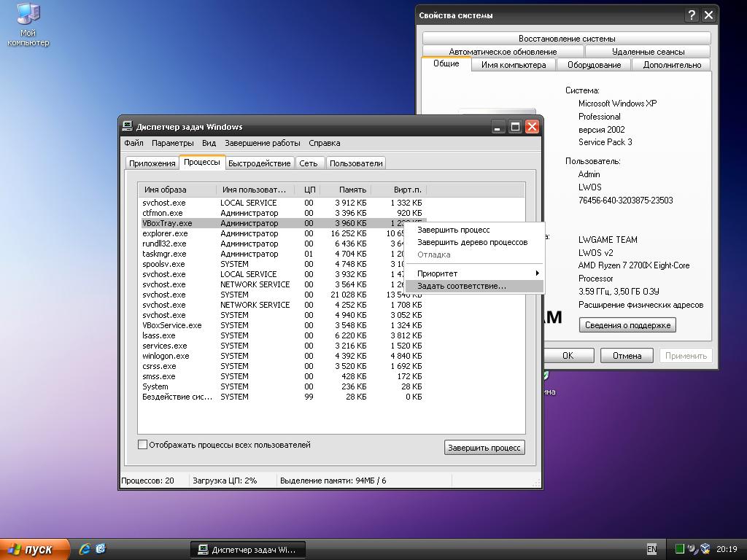
Task: Click the Завершить процесс button
Action: [x=484, y=448]
